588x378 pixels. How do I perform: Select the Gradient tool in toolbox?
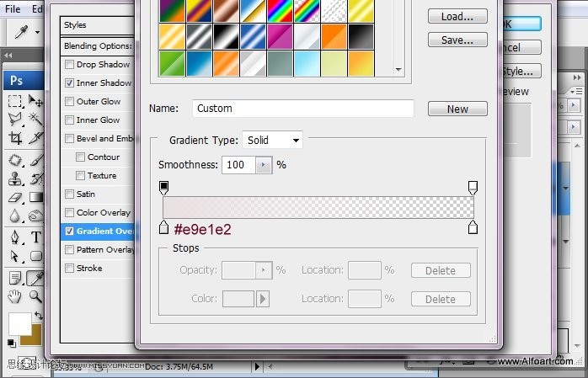[36, 197]
